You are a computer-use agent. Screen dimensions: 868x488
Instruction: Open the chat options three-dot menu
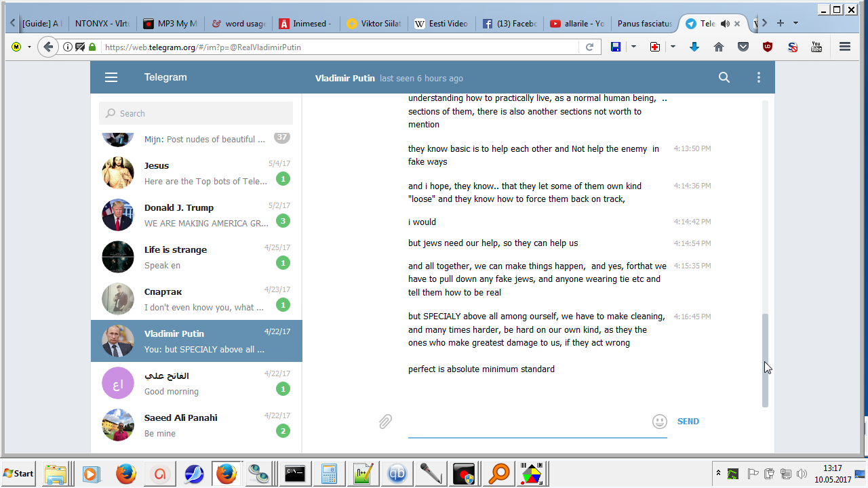[759, 78]
